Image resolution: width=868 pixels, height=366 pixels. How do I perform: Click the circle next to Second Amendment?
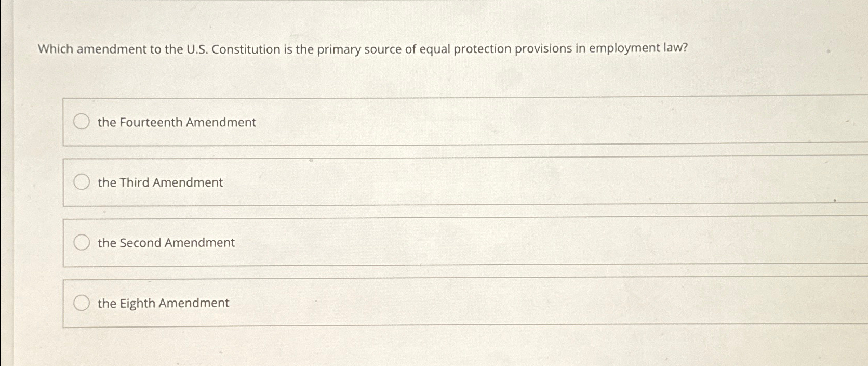click(82, 242)
